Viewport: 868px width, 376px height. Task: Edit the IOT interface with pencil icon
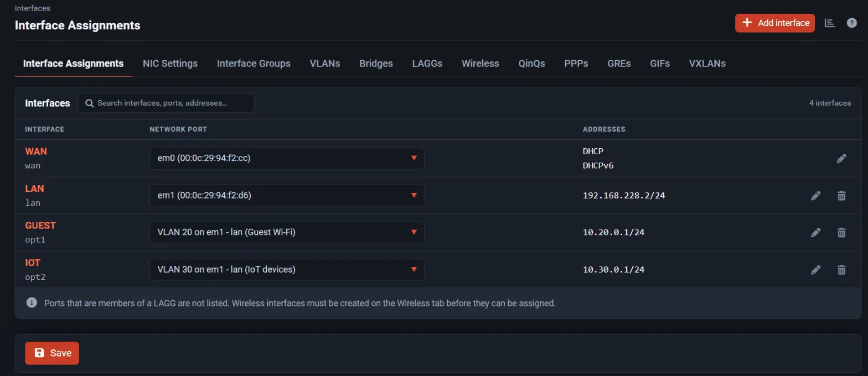tap(815, 270)
